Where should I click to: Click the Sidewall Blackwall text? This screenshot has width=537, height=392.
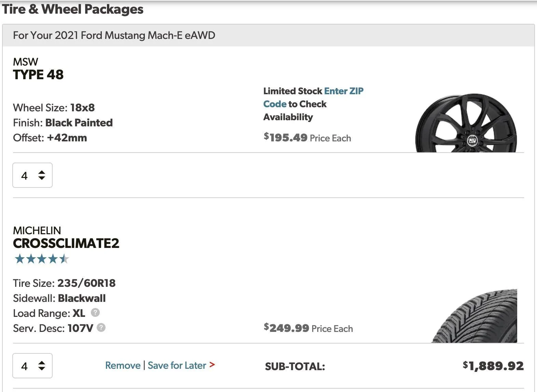coord(59,298)
